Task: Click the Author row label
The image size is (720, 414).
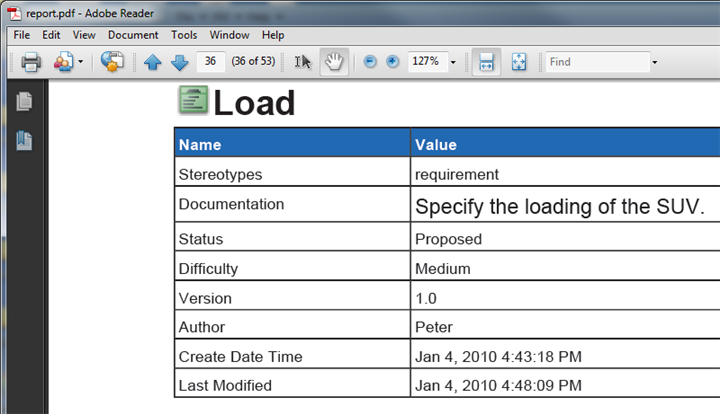Action: pos(202,327)
